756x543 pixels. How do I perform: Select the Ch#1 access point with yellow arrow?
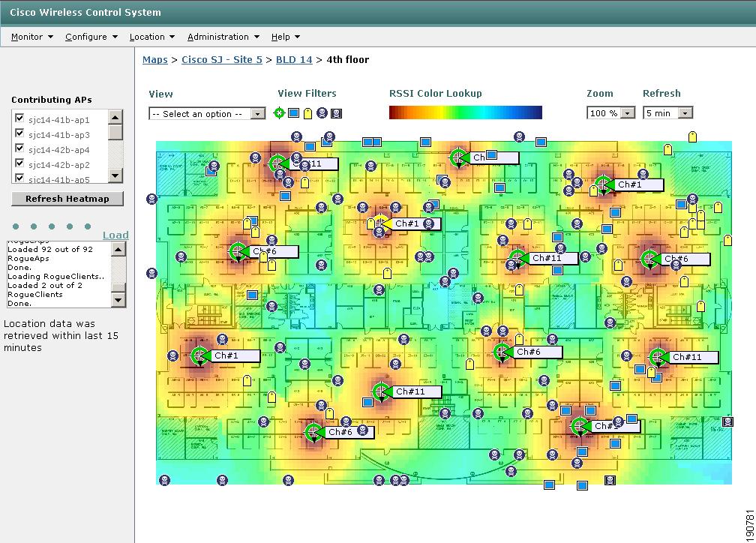pyautogui.click(x=381, y=223)
